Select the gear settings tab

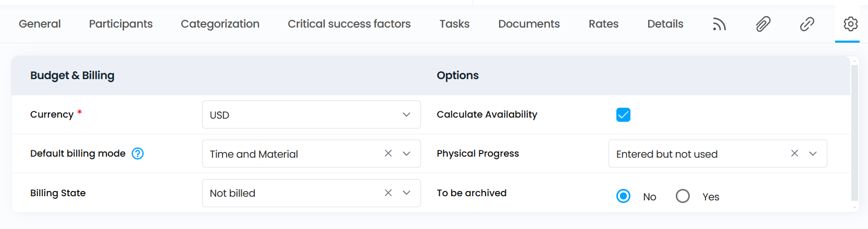click(x=851, y=24)
